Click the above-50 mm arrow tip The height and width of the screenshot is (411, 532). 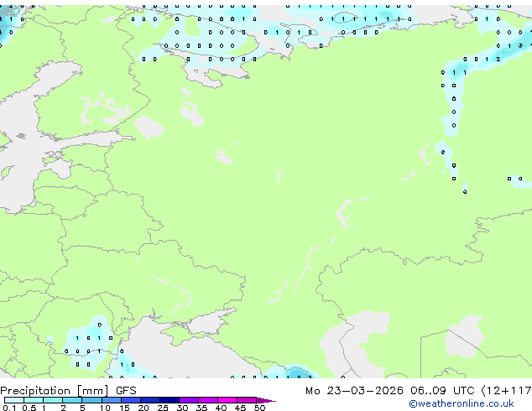[266, 400]
